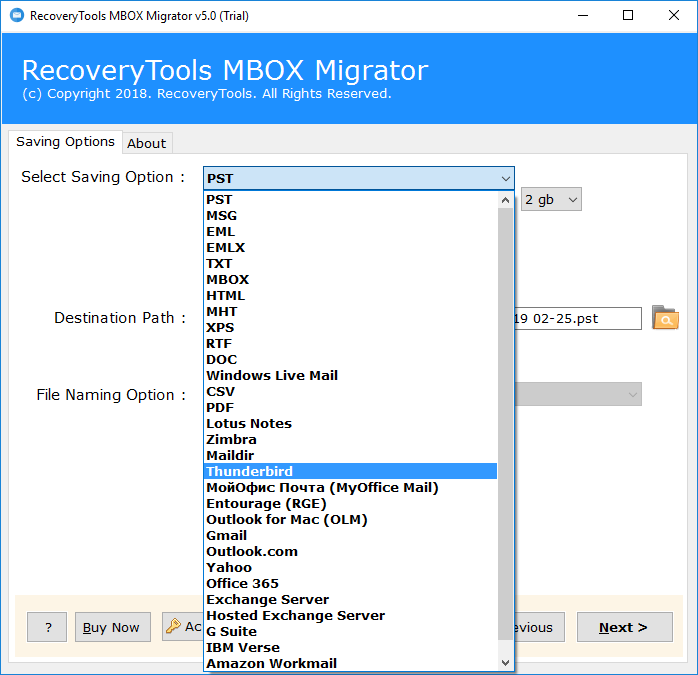Select Exchange Server option
The height and width of the screenshot is (675, 698).
[351, 600]
